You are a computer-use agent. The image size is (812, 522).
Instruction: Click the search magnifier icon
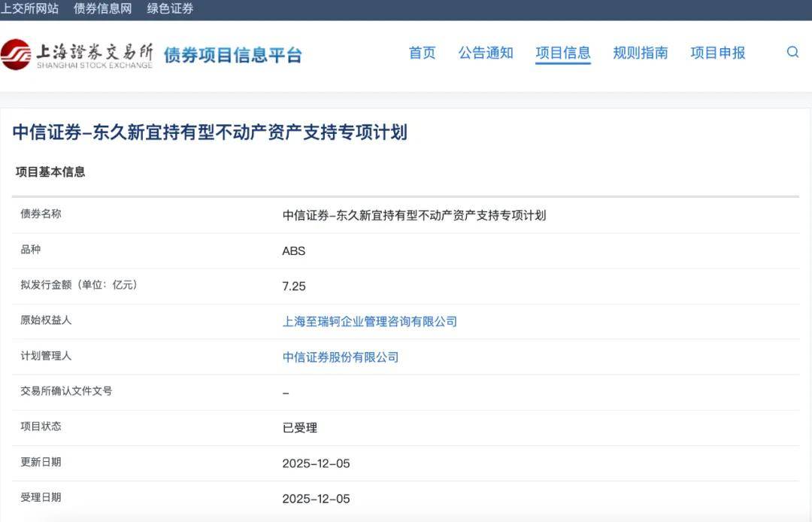(792, 53)
